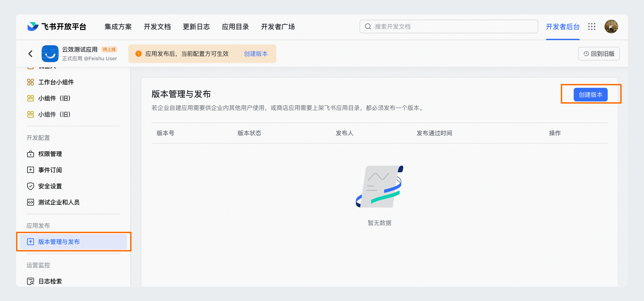The image size is (644, 301).
Task: Open 应用目录 in top navigation
Action: pos(235,27)
